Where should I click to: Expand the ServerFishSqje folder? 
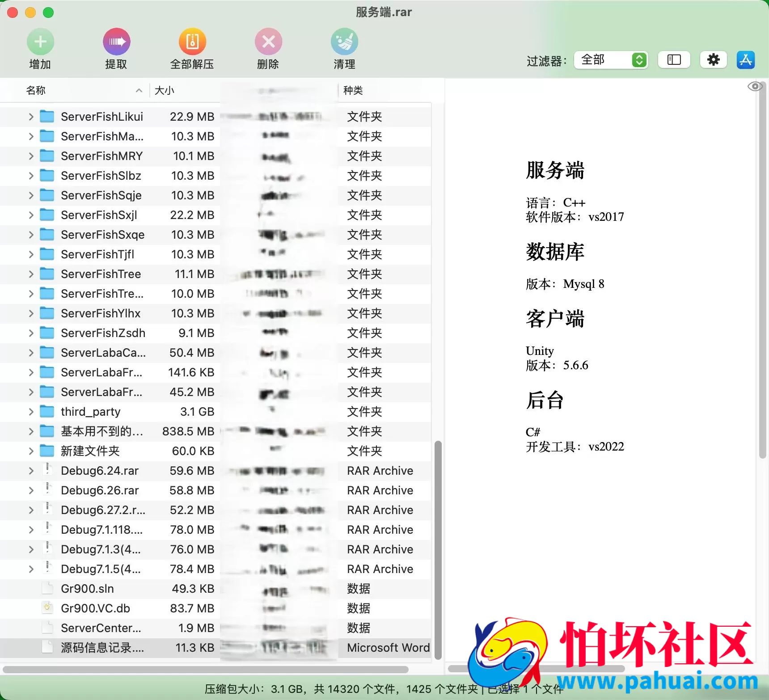point(31,195)
